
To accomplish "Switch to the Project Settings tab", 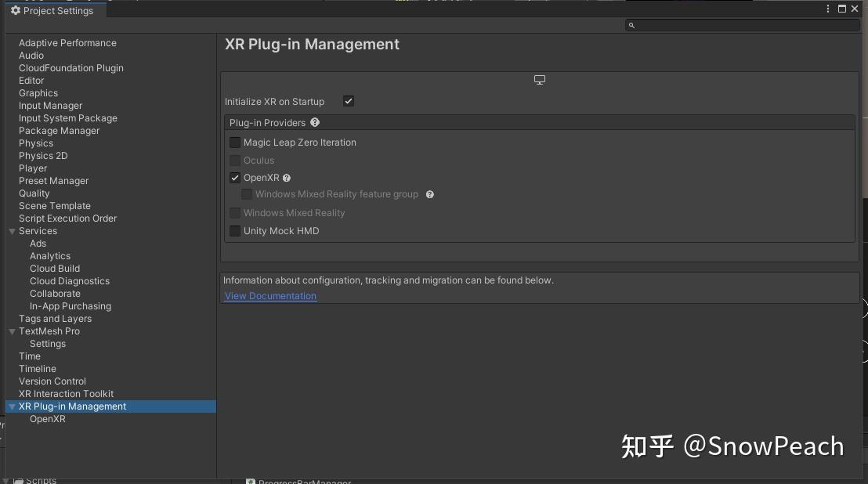I will 54,10.
